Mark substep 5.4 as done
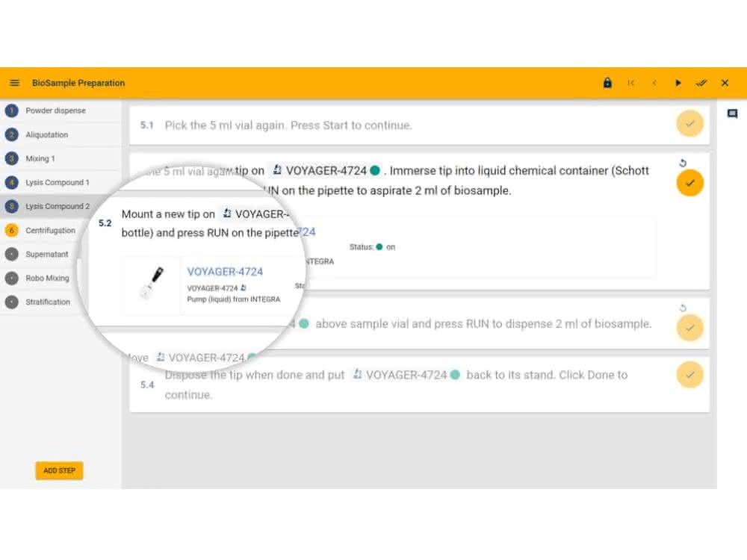The width and height of the screenshot is (747, 560). 689,375
